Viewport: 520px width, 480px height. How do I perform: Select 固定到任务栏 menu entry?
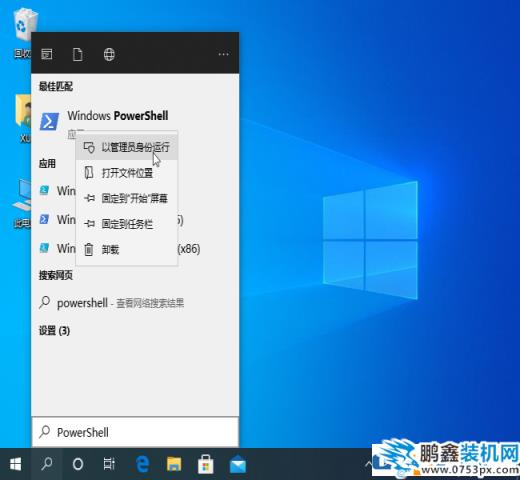127,224
